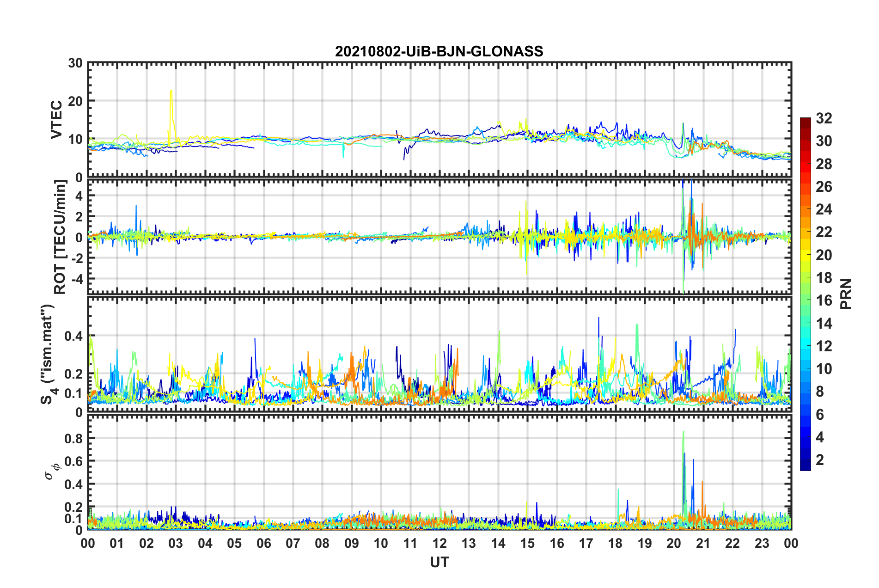
Task: Click VTEC y-axis tick 30
Action: point(75,63)
